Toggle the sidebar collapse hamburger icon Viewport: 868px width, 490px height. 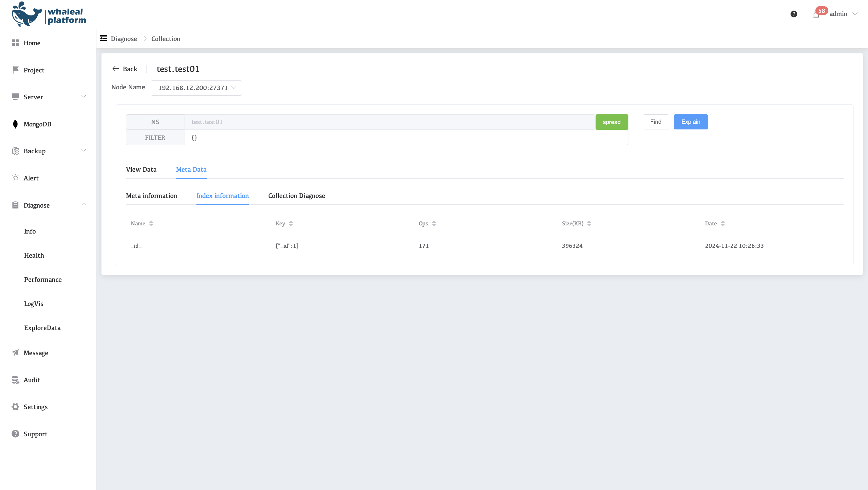click(x=103, y=38)
